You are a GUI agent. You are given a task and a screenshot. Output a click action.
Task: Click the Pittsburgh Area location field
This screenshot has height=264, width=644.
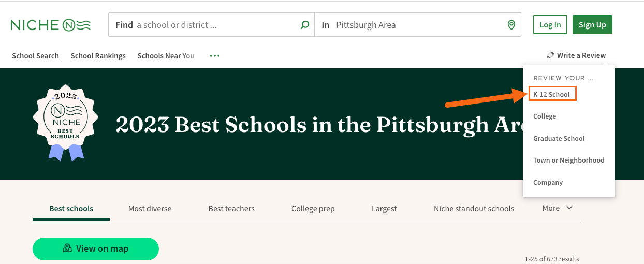(x=418, y=25)
